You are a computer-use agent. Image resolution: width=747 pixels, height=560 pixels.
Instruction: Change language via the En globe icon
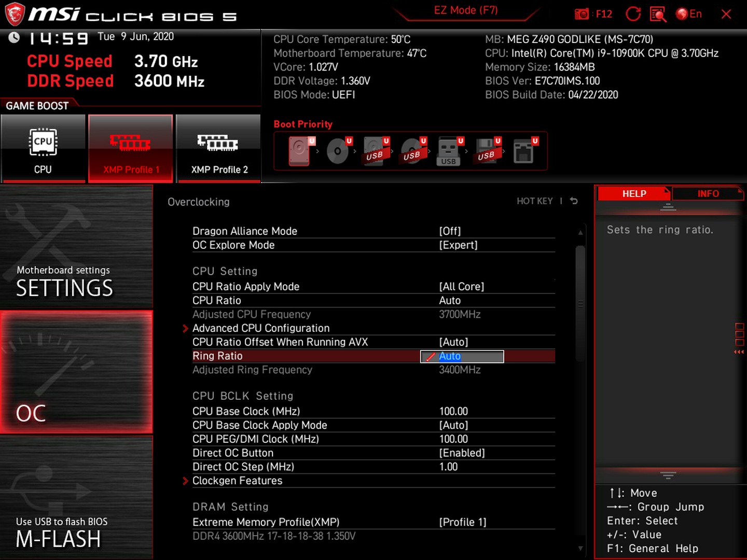(689, 14)
